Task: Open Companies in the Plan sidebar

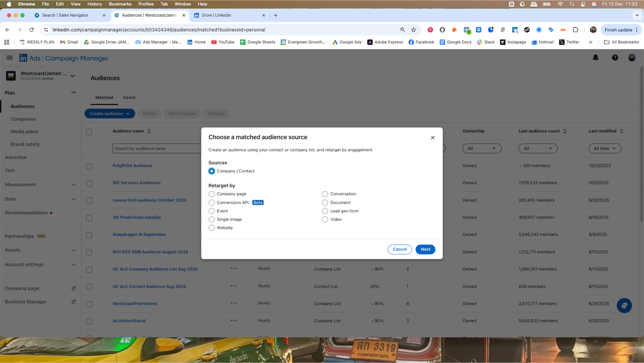Action: tap(23, 119)
